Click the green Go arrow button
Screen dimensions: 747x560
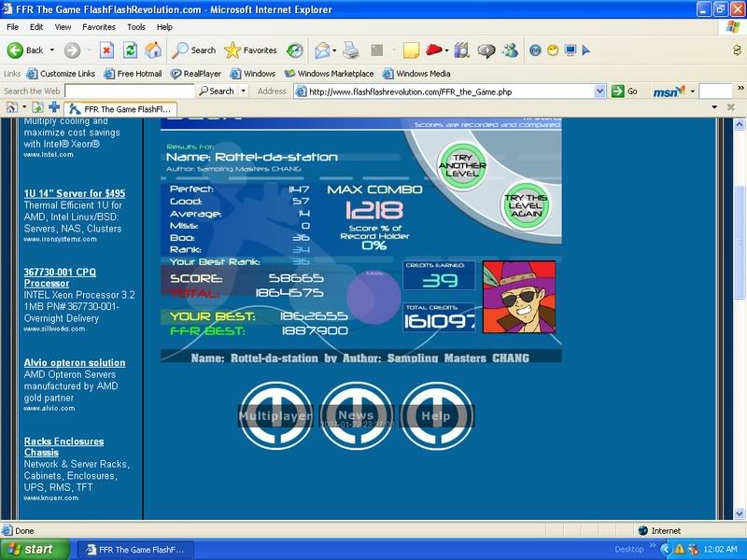coord(626,91)
